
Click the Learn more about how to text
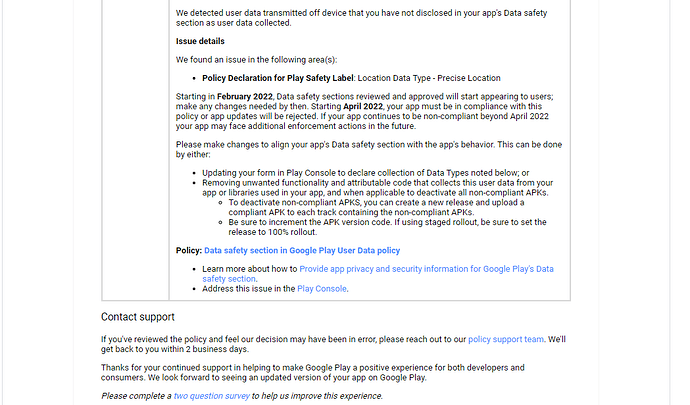point(250,269)
